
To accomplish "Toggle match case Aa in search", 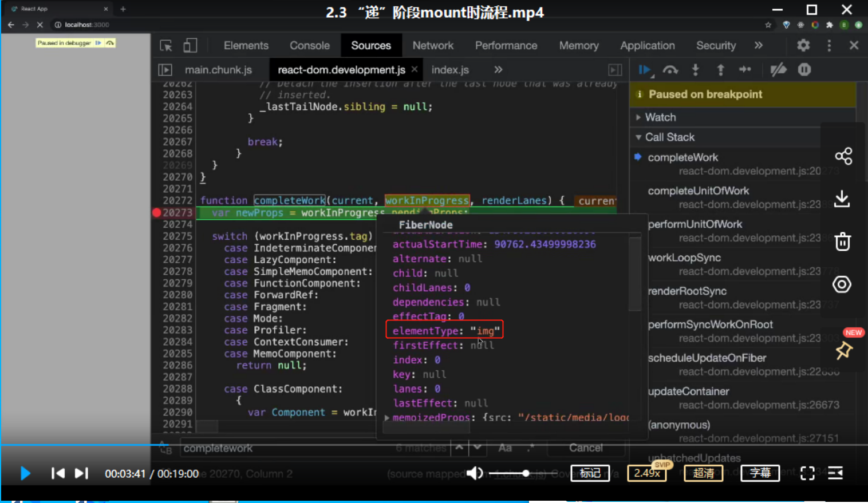I will (x=505, y=448).
